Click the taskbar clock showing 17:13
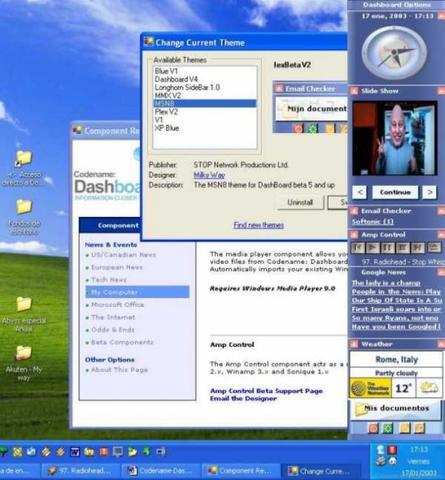The image size is (445, 480). click(419, 450)
